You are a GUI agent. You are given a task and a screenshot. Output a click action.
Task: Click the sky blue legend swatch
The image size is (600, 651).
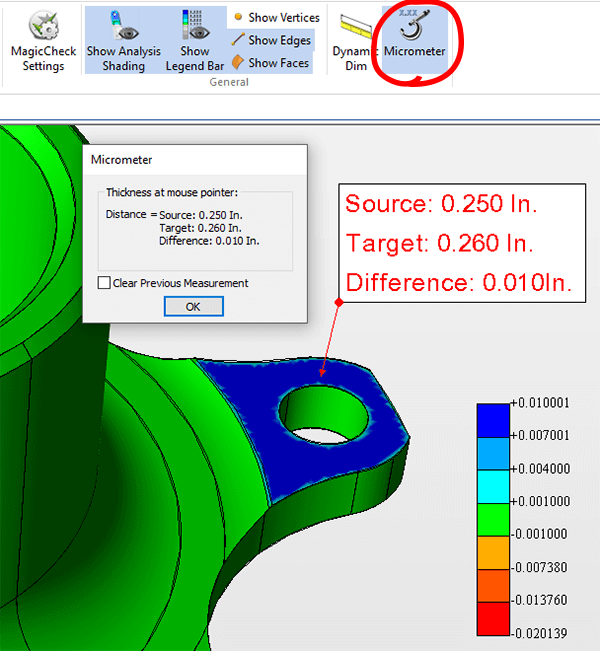[x=493, y=453]
